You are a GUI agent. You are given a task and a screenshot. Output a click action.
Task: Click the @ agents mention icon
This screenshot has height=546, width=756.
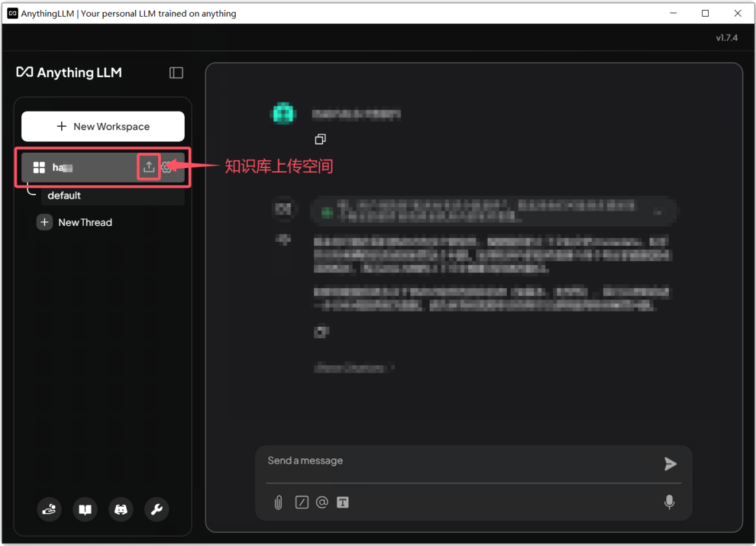322,502
